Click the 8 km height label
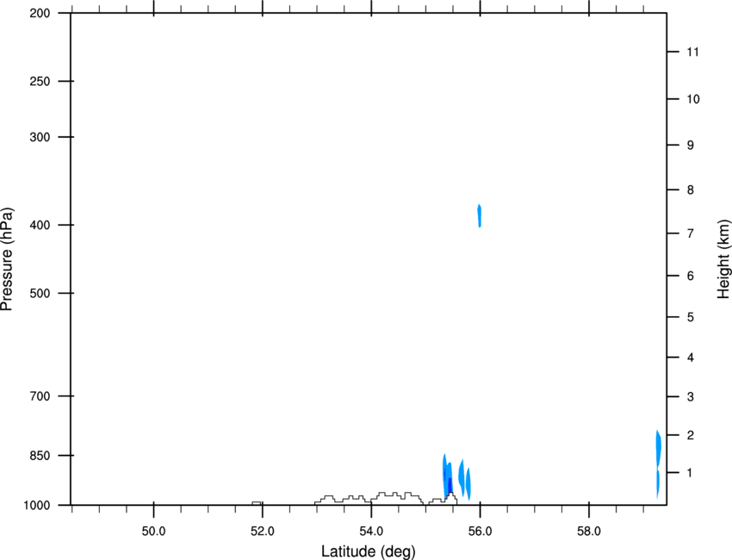This screenshot has width=732, height=560. point(691,190)
